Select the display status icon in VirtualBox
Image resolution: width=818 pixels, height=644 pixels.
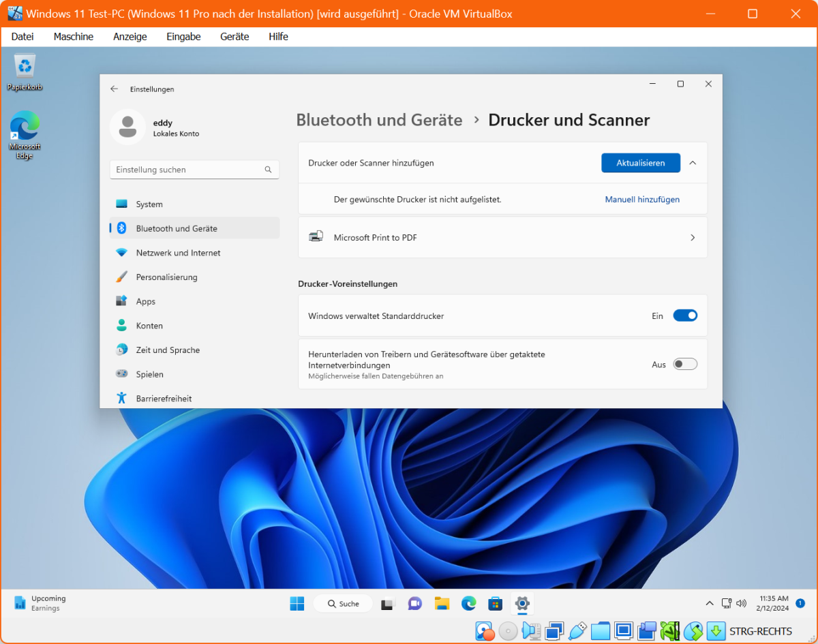pyautogui.click(x=622, y=631)
